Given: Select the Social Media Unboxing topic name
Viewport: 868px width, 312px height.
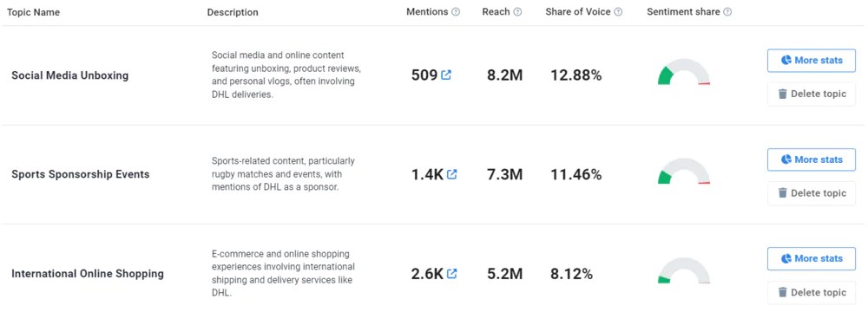Looking at the screenshot, I should click(x=69, y=75).
